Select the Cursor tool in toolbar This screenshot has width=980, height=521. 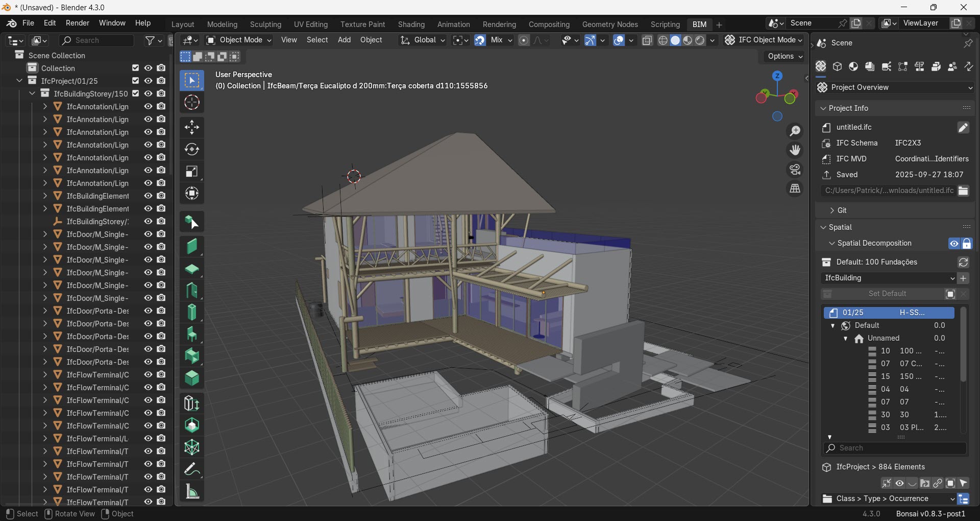click(192, 103)
